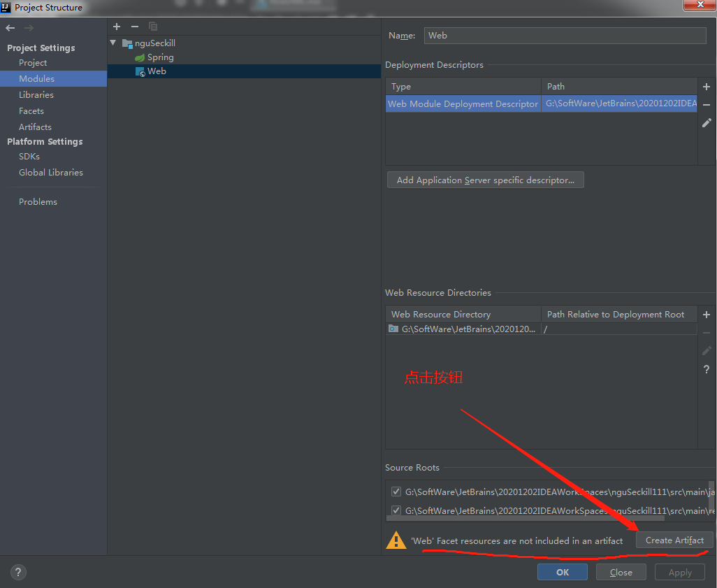Click the Name input field containing Web
717x588 pixels.
point(565,36)
